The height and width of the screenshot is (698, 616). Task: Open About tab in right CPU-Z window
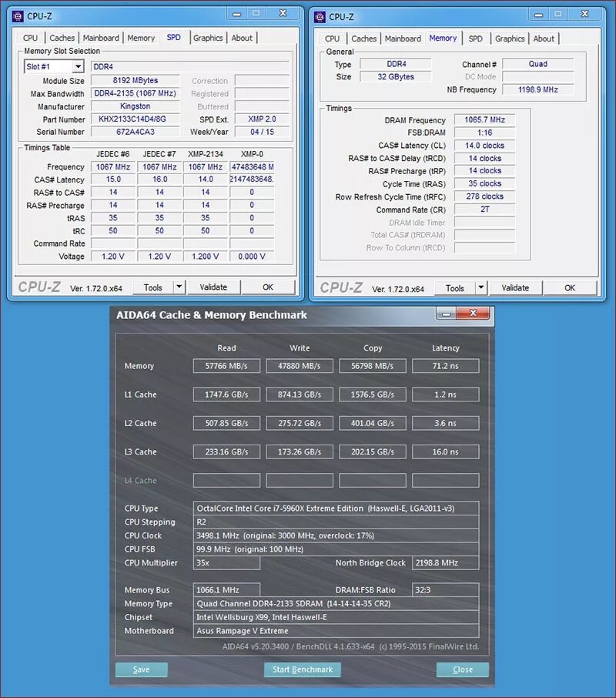coord(544,39)
